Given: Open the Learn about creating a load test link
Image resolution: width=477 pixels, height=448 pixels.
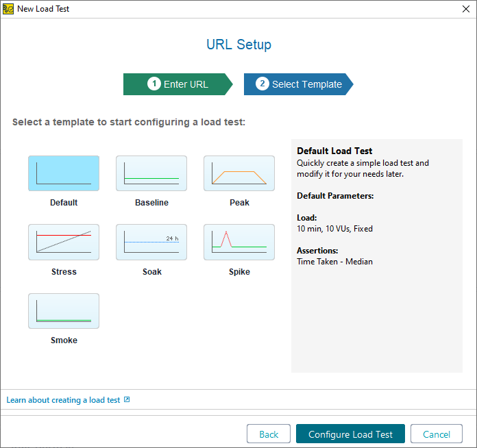Looking at the screenshot, I should (63, 400).
